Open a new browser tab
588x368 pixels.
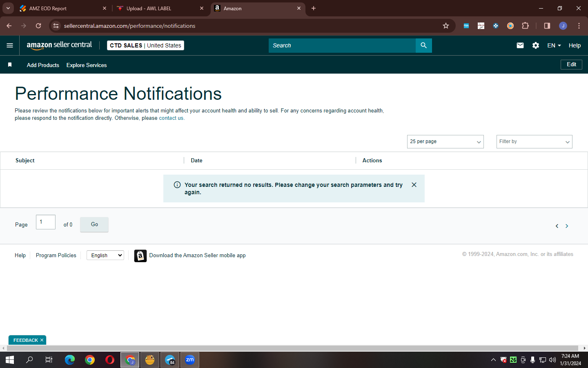click(314, 8)
